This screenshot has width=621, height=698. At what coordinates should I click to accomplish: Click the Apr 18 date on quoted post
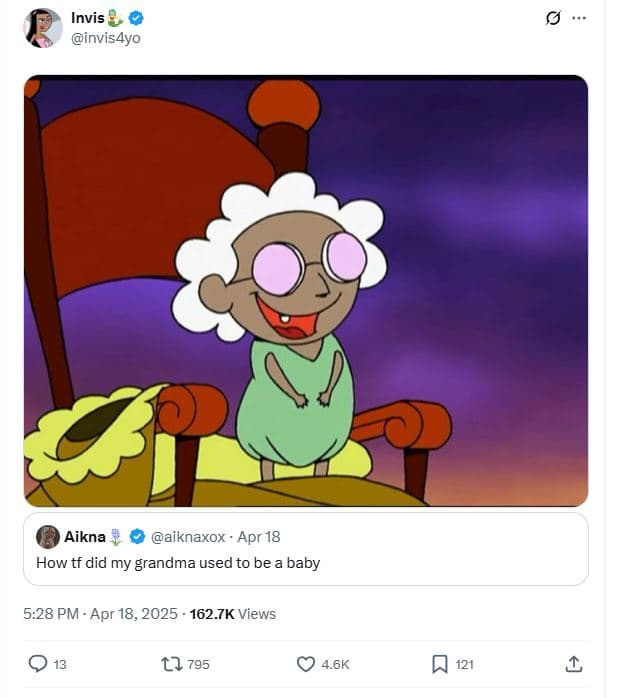pyautogui.click(x=259, y=537)
